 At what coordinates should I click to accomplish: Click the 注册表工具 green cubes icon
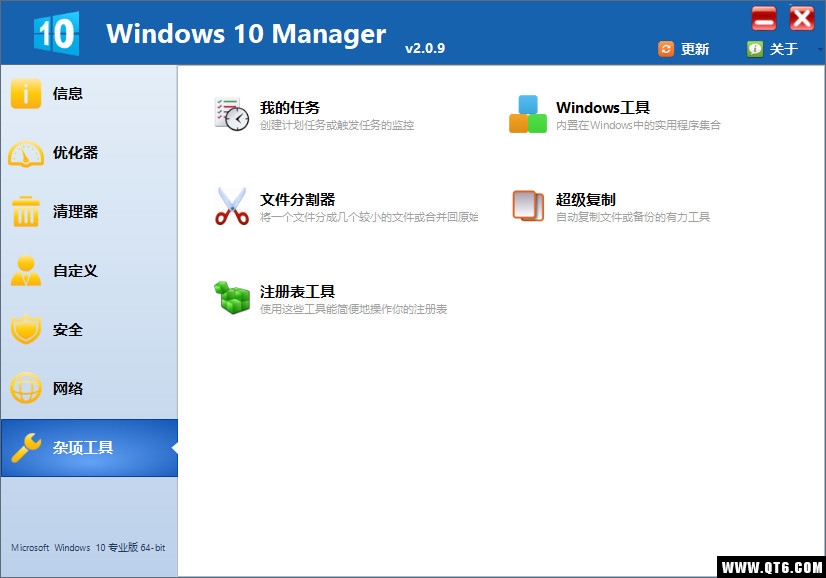click(232, 298)
